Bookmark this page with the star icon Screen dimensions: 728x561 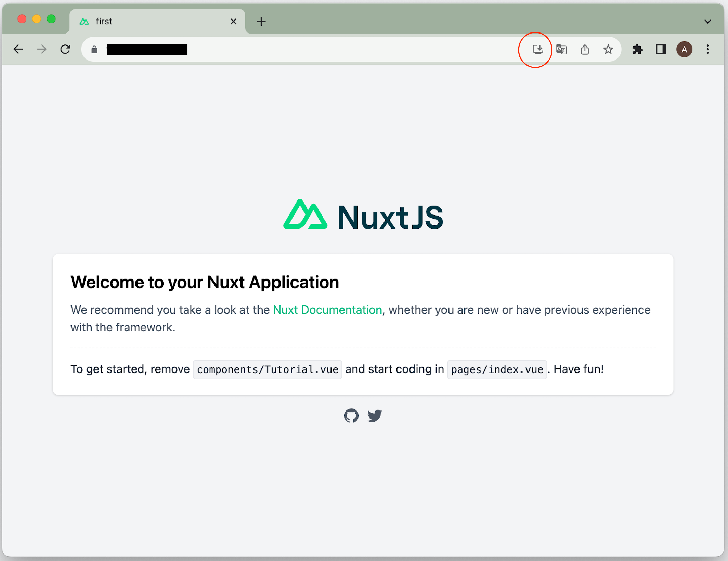coord(608,50)
